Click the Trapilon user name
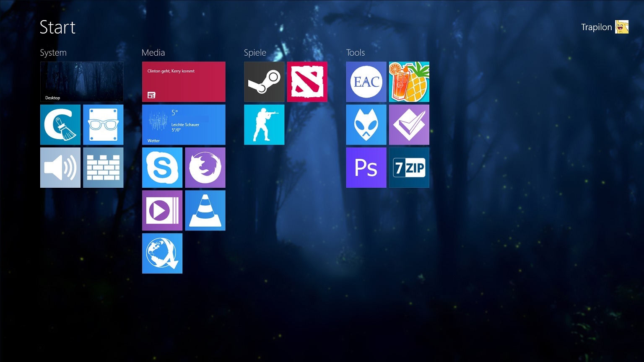Viewport: 644px width, 362px height. (x=596, y=27)
